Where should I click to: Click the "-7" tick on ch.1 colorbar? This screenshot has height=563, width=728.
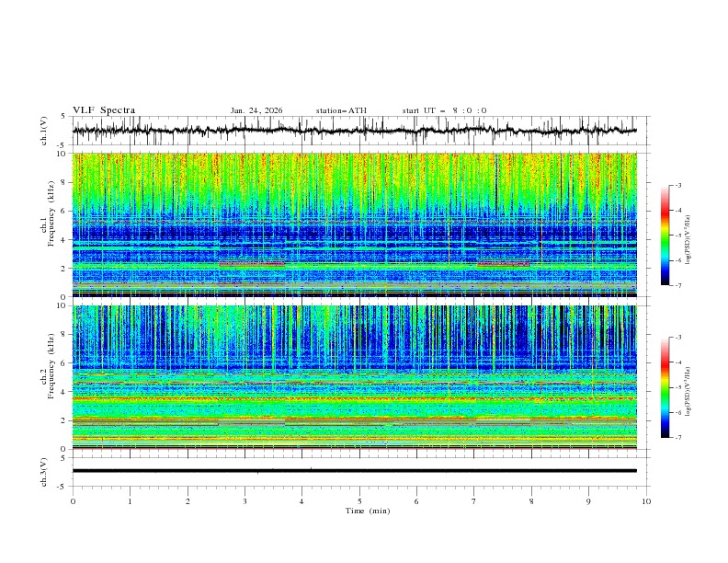click(x=678, y=285)
